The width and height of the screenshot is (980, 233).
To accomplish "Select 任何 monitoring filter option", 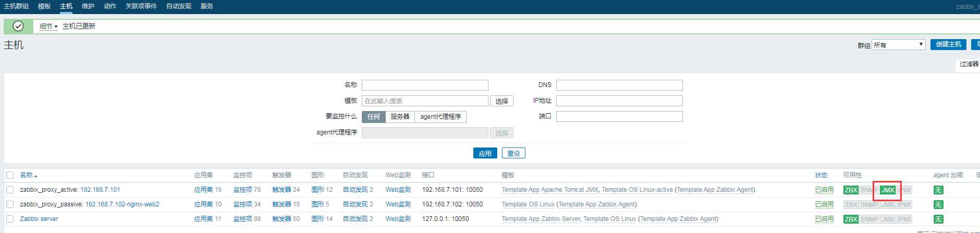I will pos(374,117).
